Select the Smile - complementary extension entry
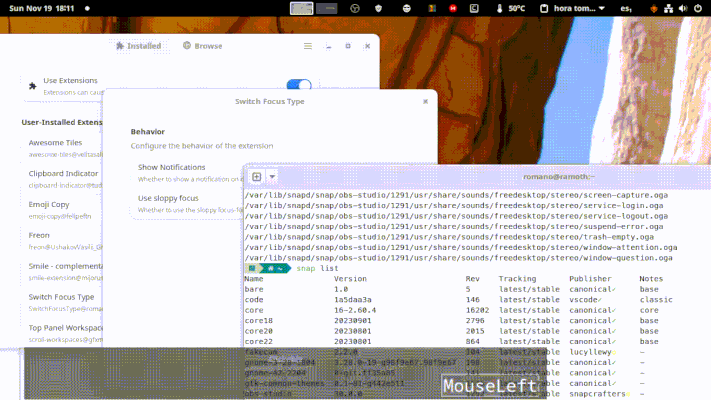The width and height of the screenshot is (711, 400). pyautogui.click(x=63, y=271)
